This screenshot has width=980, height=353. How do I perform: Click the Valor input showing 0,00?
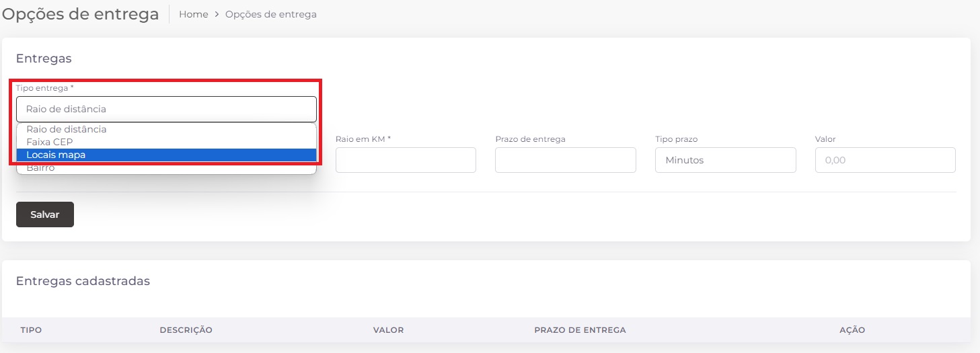click(x=884, y=160)
